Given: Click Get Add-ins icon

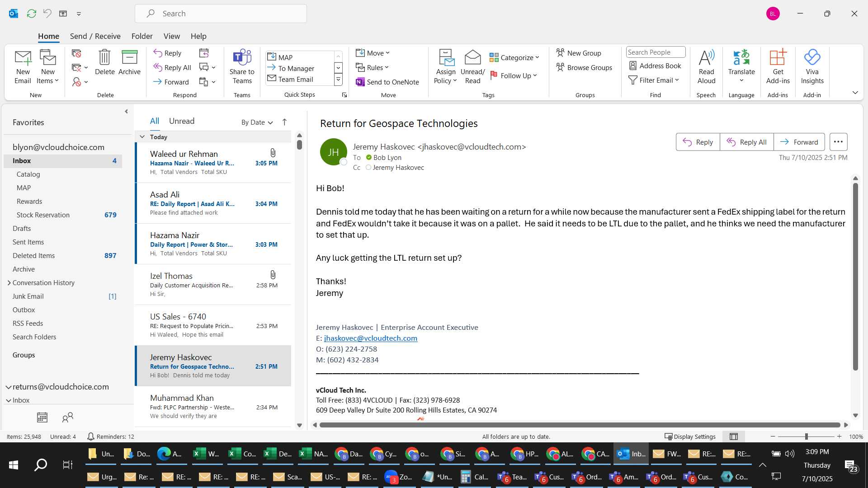Looking at the screenshot, I should [x=778, y=67].
